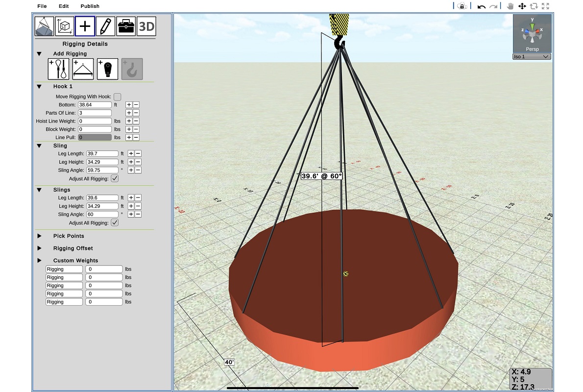Expand the Pick Points section
The height and width of the screenshot is (392, 583).
click(40, 236)
